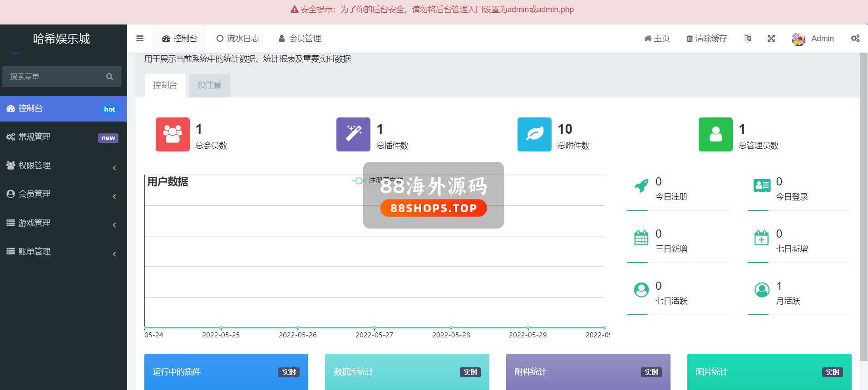868x390 pixels.
Task: Click the purple magic wand plugins icon
Action: pyautogui.click(x=353, y=134)
